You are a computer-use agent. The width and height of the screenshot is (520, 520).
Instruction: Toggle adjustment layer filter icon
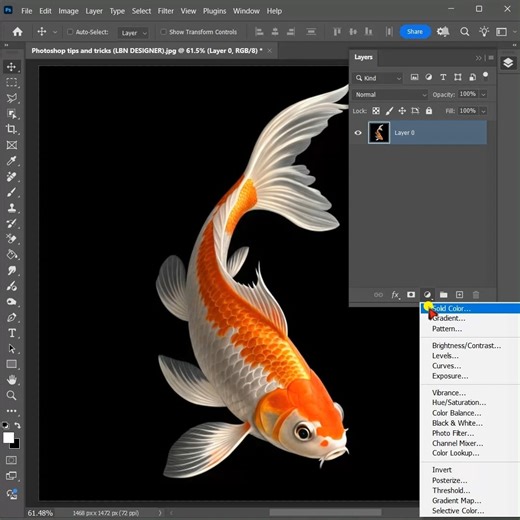click(x=429, y=77)
